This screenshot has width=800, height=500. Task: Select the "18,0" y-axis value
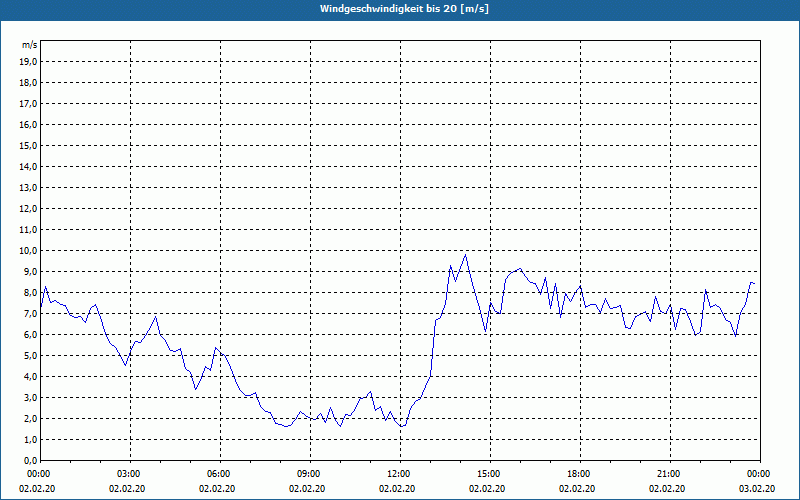tap(29, 83)
